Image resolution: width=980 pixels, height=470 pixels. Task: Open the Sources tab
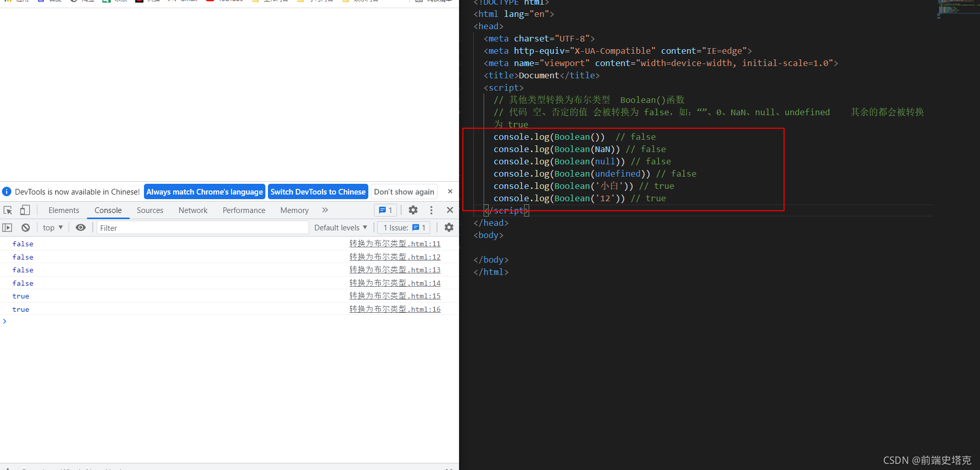(150, 210)
